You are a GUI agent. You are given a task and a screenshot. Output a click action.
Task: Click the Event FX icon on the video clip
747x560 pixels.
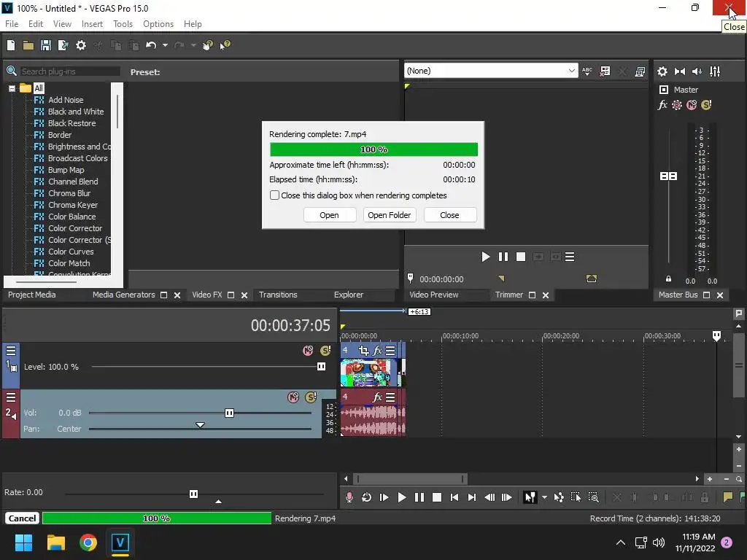tap(377, 351)
